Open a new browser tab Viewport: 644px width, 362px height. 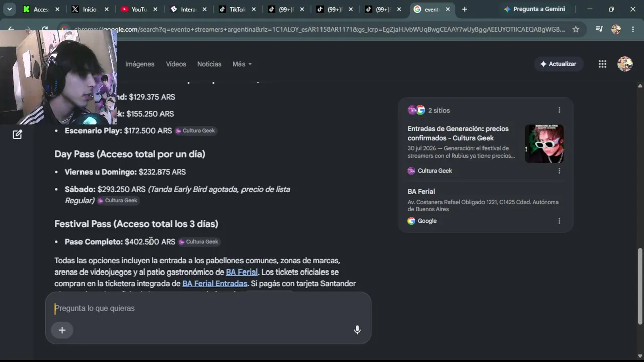click(464, 9)
